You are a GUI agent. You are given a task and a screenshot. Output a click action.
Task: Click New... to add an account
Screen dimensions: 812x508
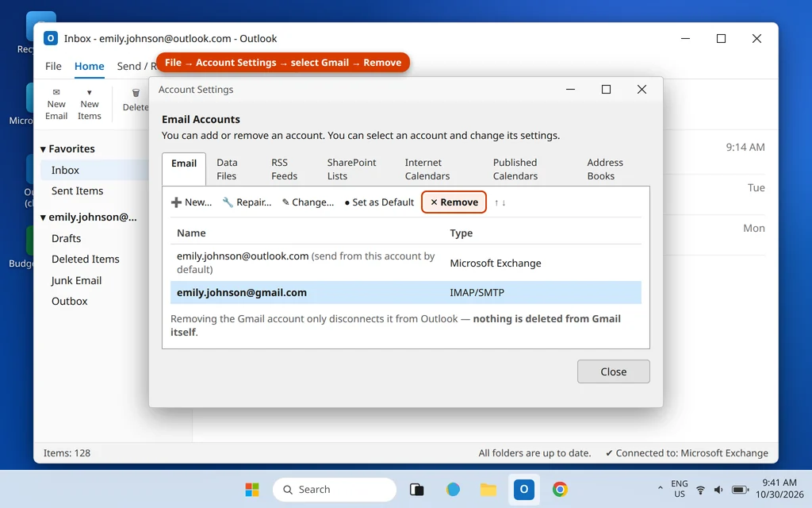[192, 202]
